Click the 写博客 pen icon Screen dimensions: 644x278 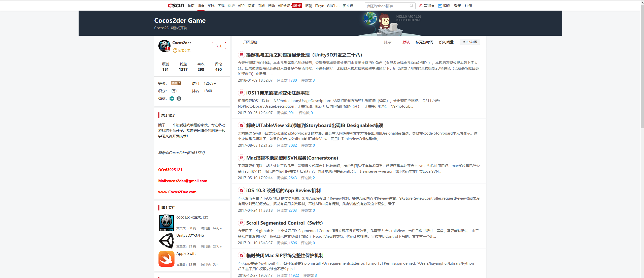click(x=421, y=6)
